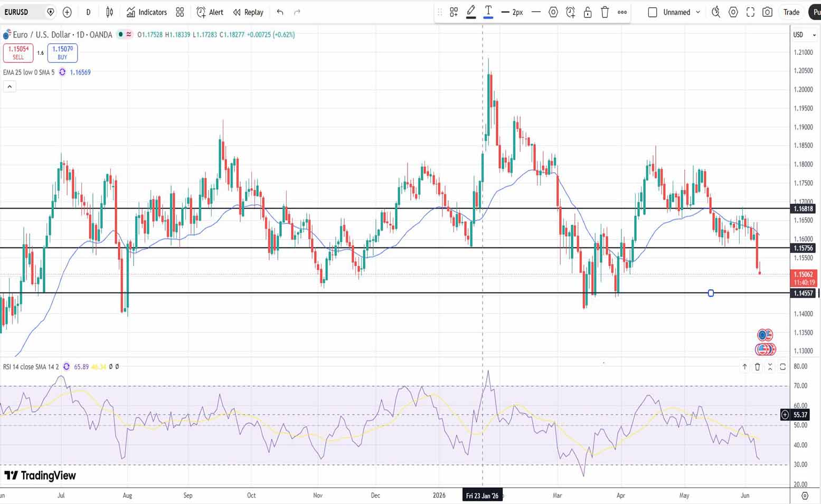Click the RSI 14 close indicator legend
This screenshot has height=504, width=821.
[x=31, y=366]
